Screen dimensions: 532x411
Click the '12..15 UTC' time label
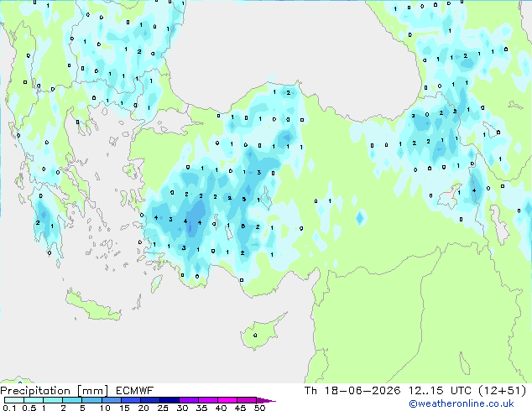440,391
